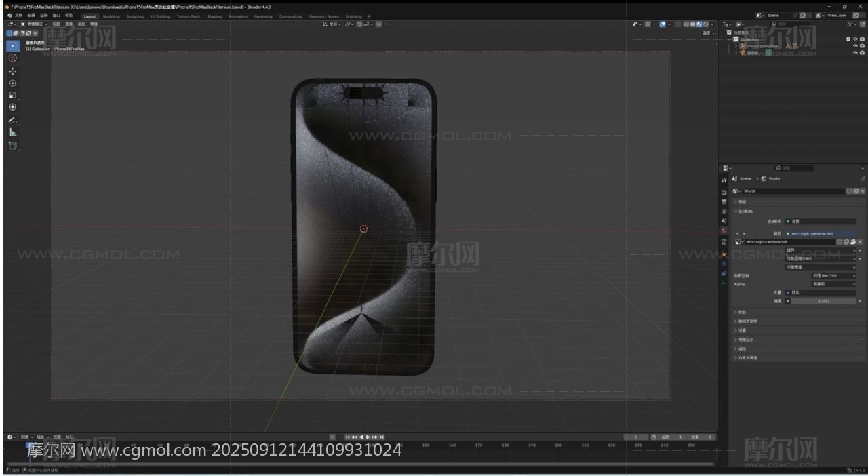Open the Tool properties tab
The width and height of the screenshot is (868, 476).
coord(724,180)
